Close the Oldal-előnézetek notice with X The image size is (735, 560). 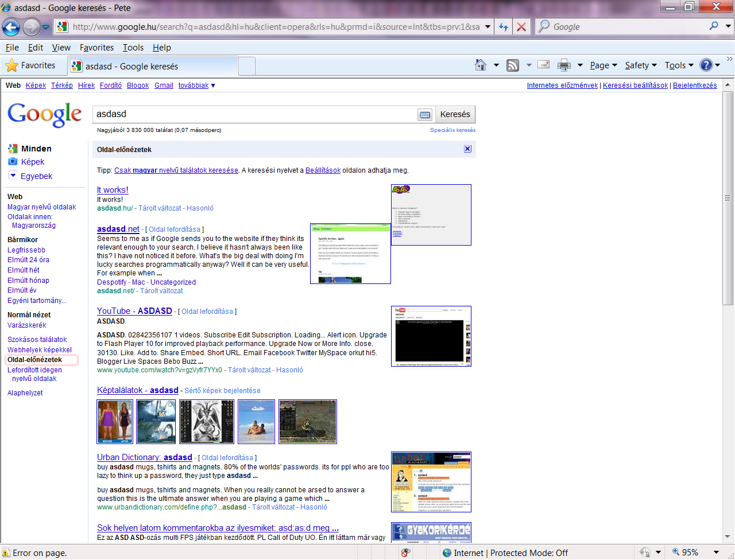coord(467,149)
